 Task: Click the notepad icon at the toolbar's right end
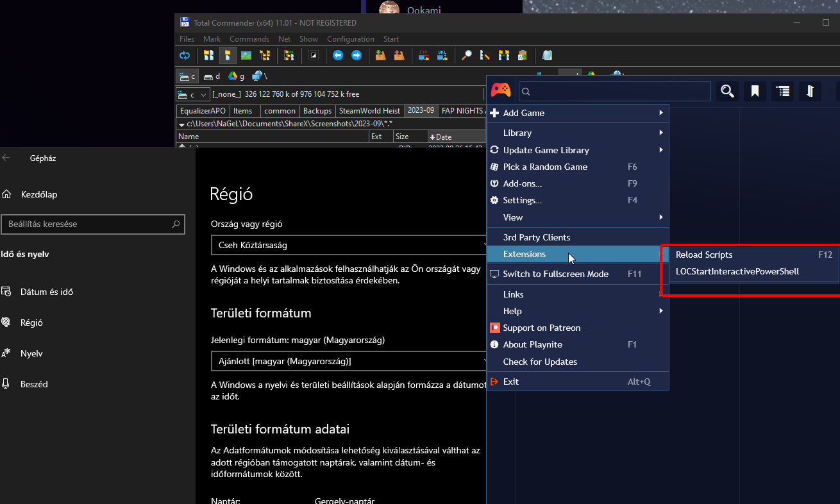[547, 56]
